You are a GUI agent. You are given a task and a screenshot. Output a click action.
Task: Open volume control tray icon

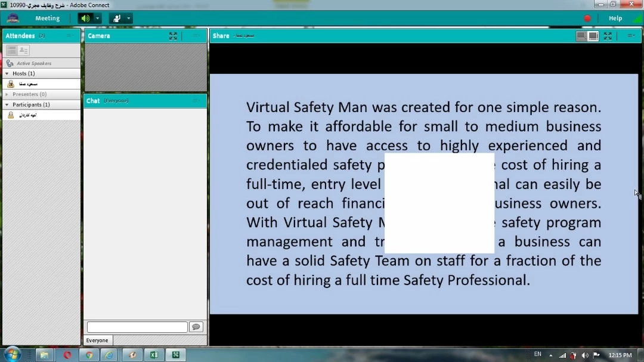(586, 355)
